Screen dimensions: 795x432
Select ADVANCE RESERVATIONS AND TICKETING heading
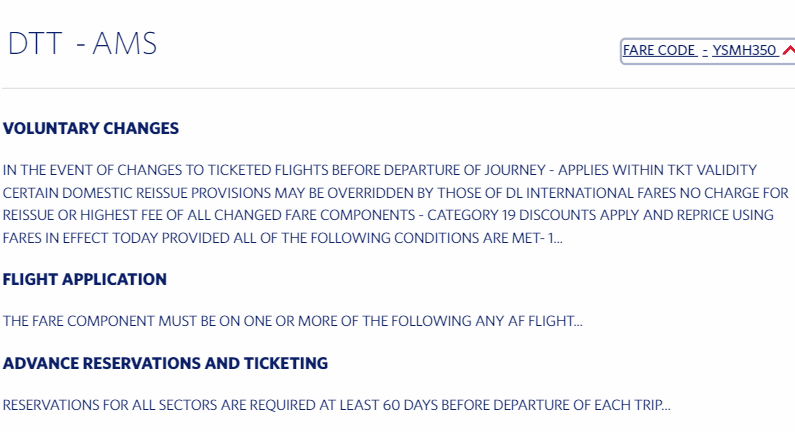point(165,364)
